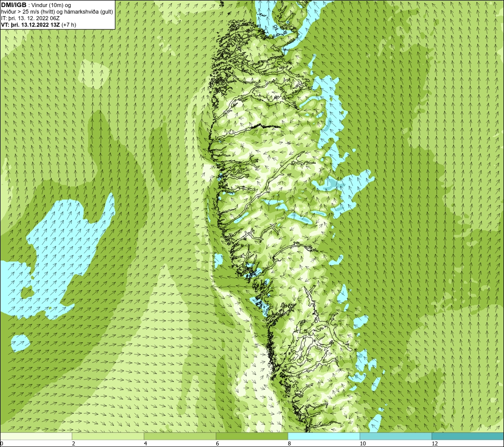Click the 'Vindur (10m) og' label
This screenshot has width=504, height=447.
click(x=51, y=6)
